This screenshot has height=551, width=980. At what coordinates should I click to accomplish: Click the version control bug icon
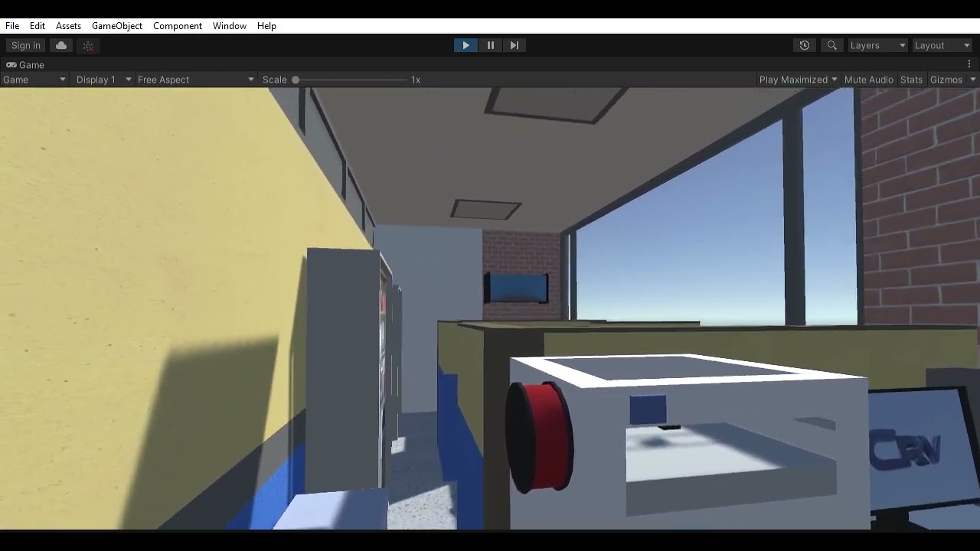point(88,46)
